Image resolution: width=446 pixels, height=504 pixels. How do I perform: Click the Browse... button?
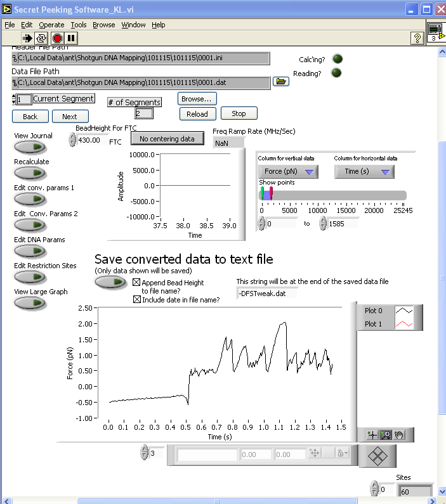click(197, 99)
